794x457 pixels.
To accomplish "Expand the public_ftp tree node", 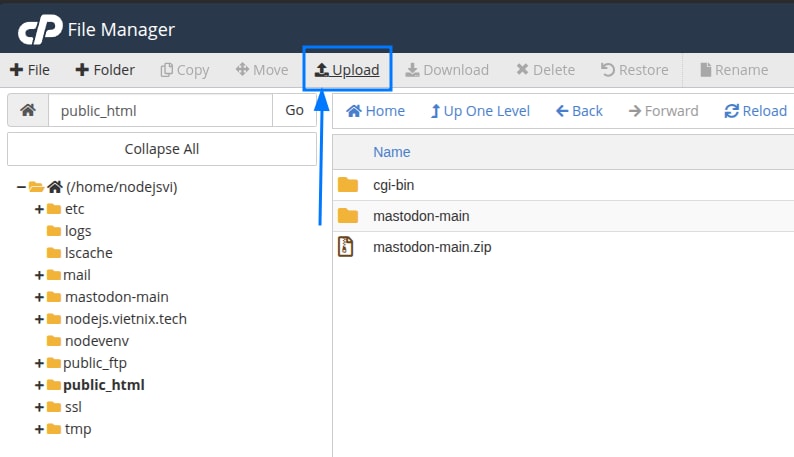I will pyautogui.click(x=39, y=363).
